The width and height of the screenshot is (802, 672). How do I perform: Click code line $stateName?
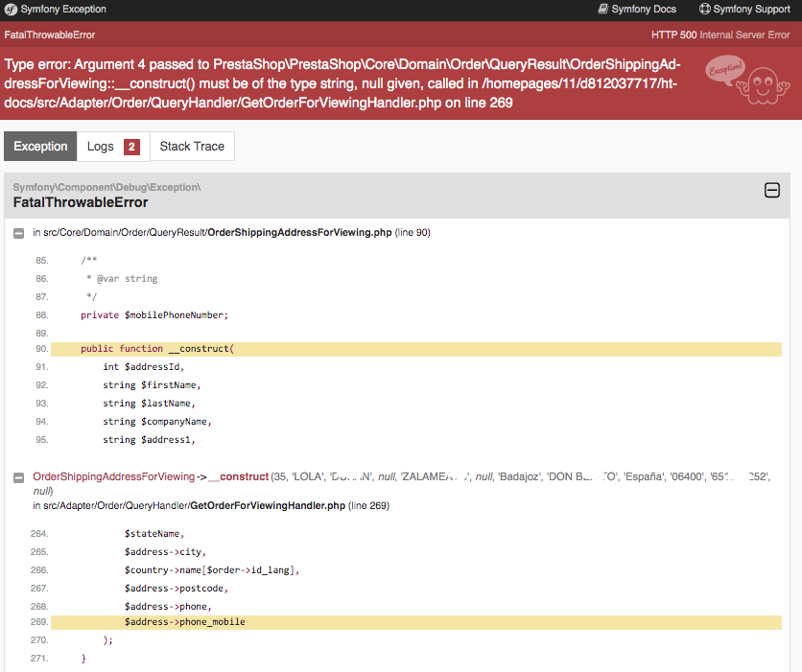(153, 534)
